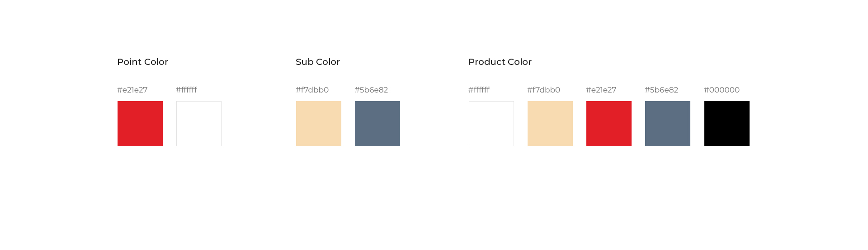Click the Product Color heading
The width and height of the screenshot is (868, 250).
pyautogui.click(x=500, y=62)
